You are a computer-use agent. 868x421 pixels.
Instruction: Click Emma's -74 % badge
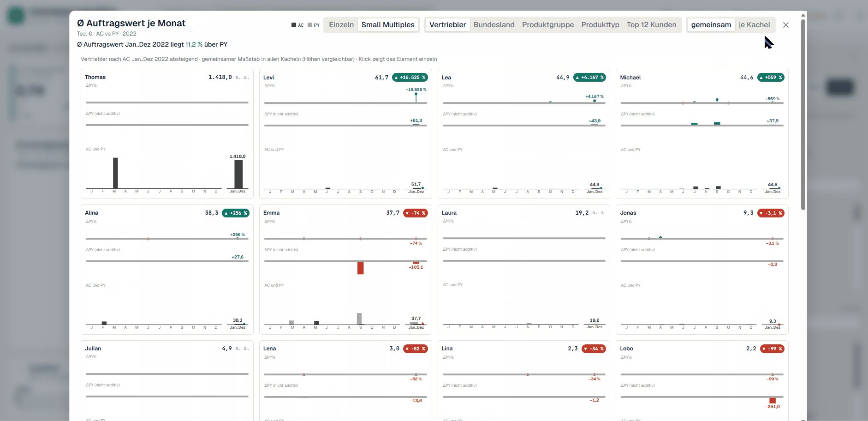416,213
